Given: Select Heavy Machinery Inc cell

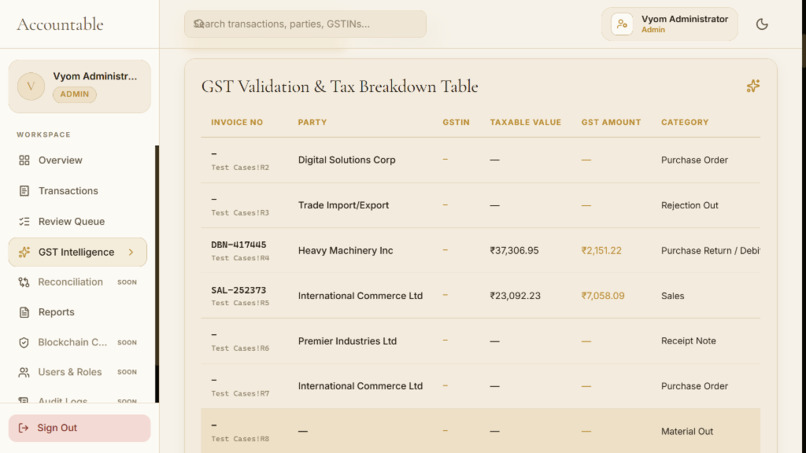Looking at the screenshot, I should coord(345,250).
